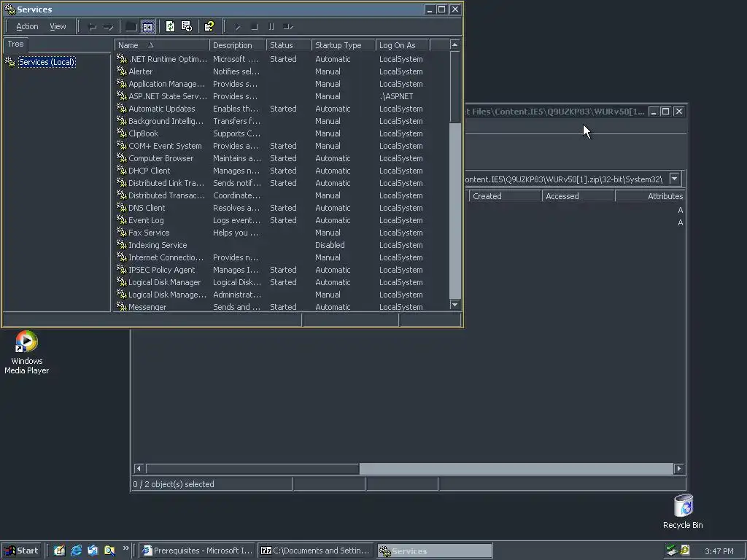Sort by Created column in 7-Zip
The height and width of the screenshot is (560, 747).
pos(505,196)
